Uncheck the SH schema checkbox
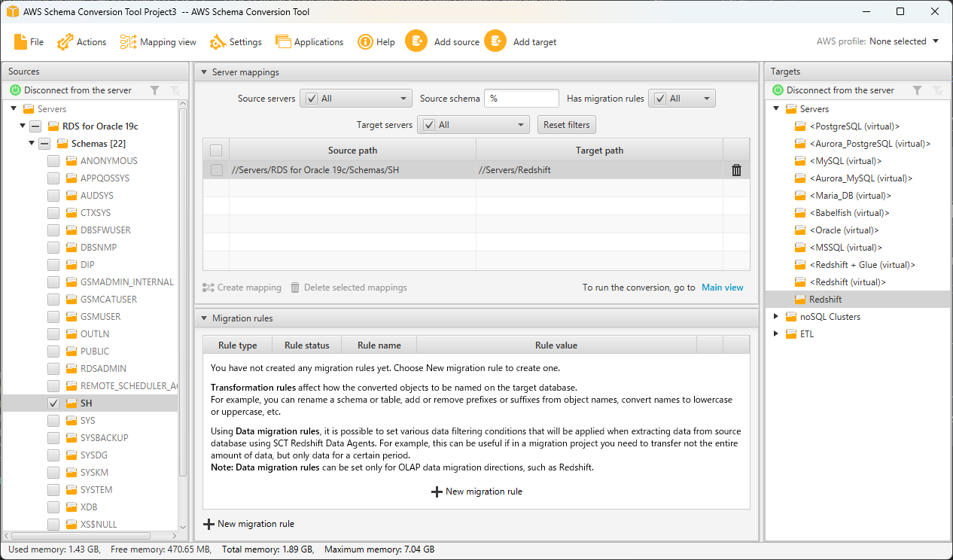Image resolution: width=953 pixels, height=560 pixels. [x=53, y=403]
